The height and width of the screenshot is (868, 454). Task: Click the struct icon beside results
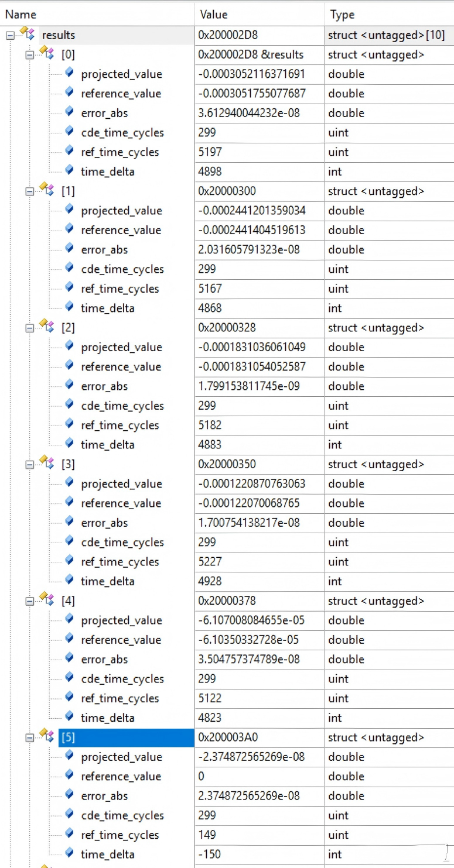pos(27,34)
